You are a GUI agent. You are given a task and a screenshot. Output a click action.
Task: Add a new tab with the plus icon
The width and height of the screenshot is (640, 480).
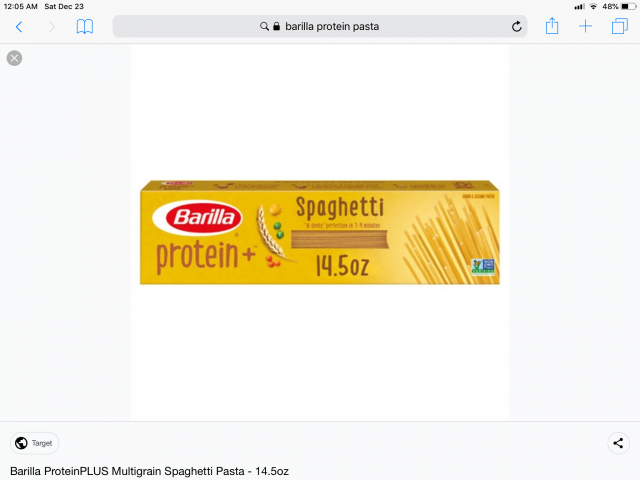click(585, 27)
